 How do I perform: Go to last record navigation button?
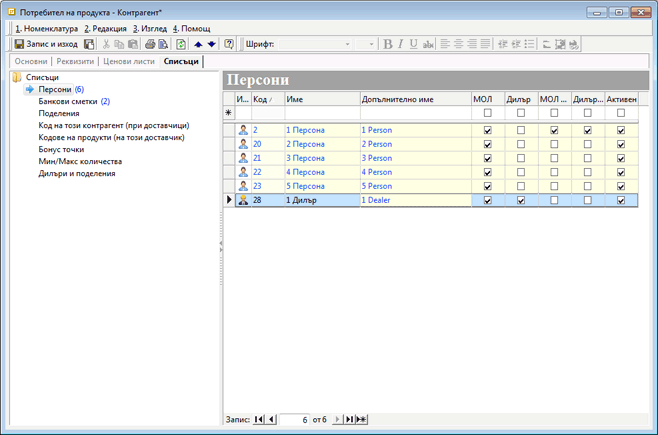[349, 419]
